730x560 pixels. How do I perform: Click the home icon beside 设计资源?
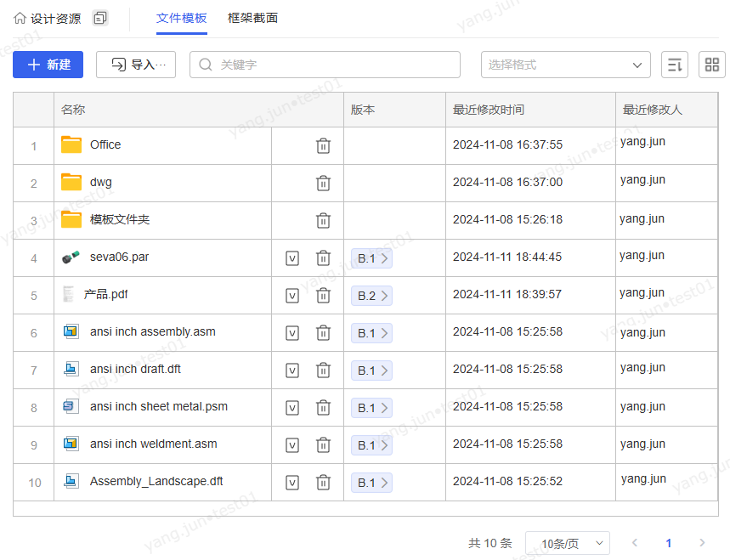(x=20, y=18)
